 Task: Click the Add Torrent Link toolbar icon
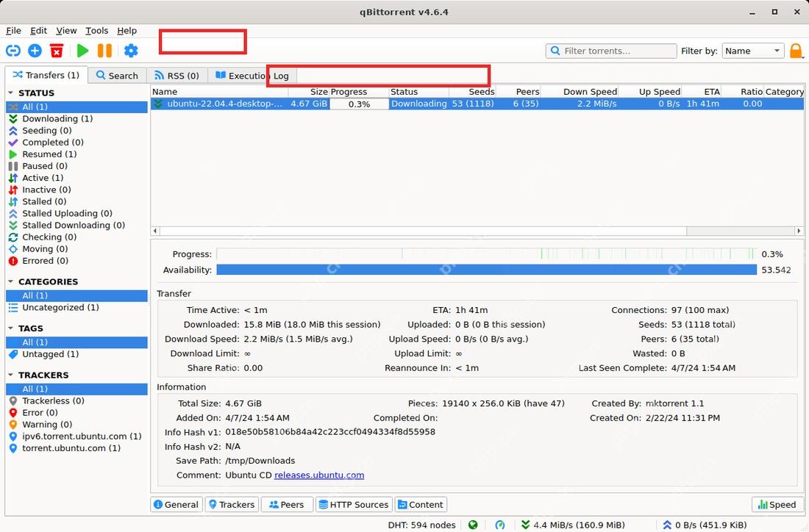click(13, 51)
